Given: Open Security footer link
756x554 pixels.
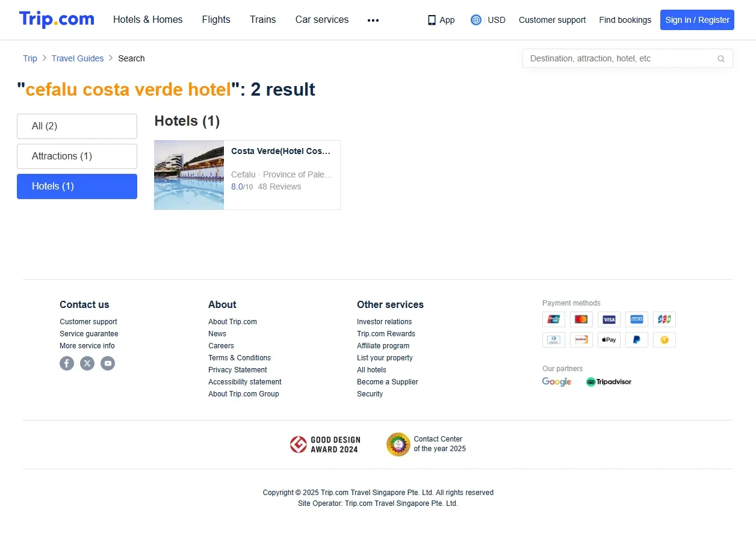Looking at the screenshot, I should click(x=370, y=394).
